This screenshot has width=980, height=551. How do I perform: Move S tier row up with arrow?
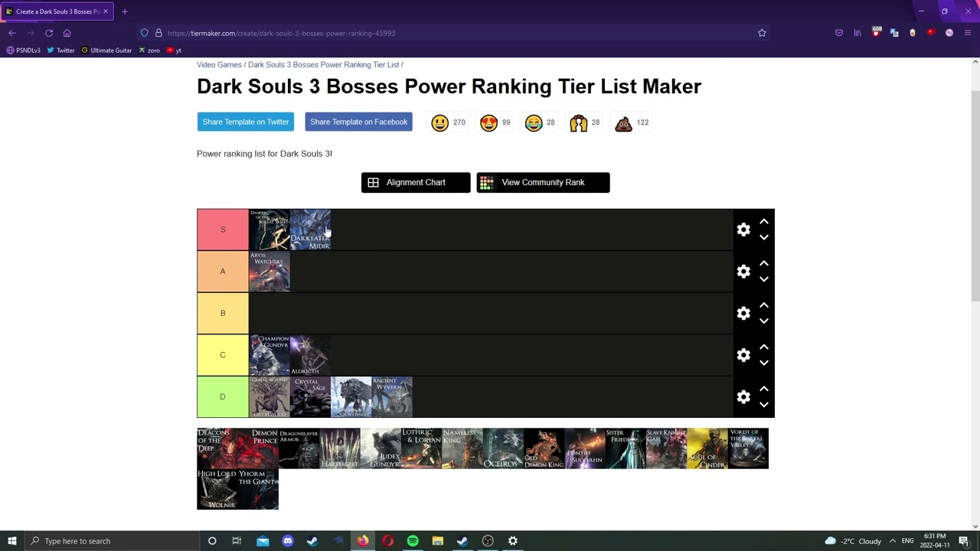(x=763, y=221)
